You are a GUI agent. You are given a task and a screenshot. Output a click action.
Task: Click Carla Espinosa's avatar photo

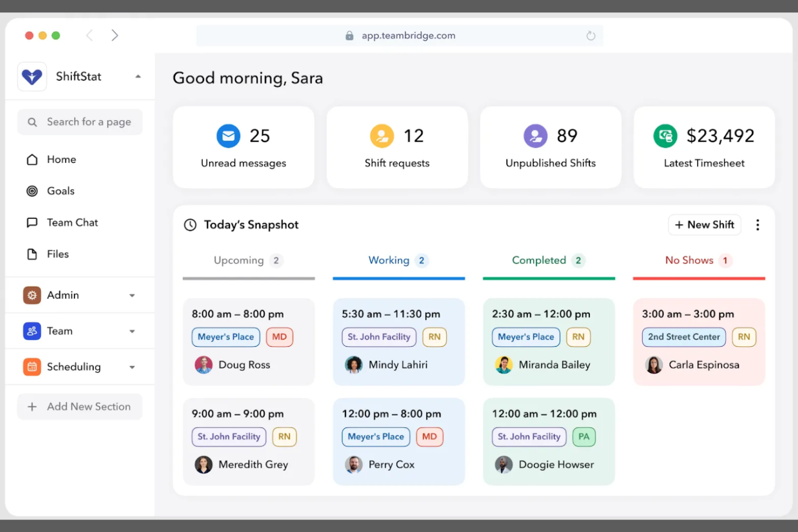click(654, 365)
